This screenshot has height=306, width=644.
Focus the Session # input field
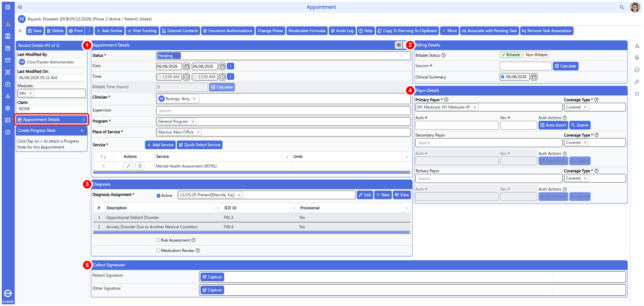[x=526, y=66]
